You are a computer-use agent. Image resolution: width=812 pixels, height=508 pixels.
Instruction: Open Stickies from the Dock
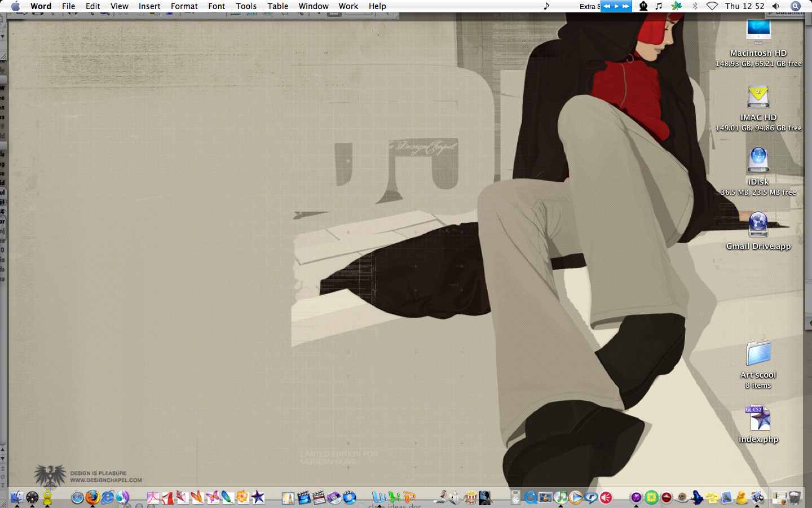(x=712, y=497)
